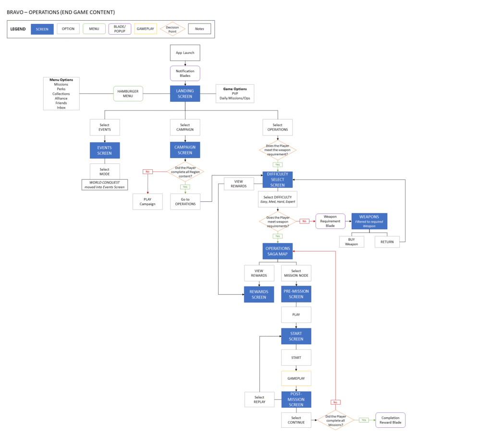This screenshot has height=448, width=492.
Task: Click 'Yes' label above Difficulty Select Screen
Action: point(278,164)
